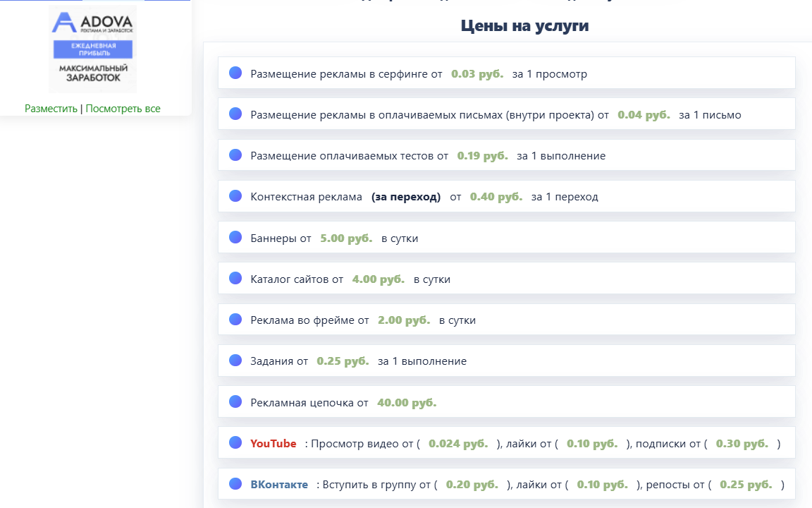Click the 0.30 руб. YouTube subscriptions price
Viewport: 812px width, 508px height.
click(x=742, y=444)
